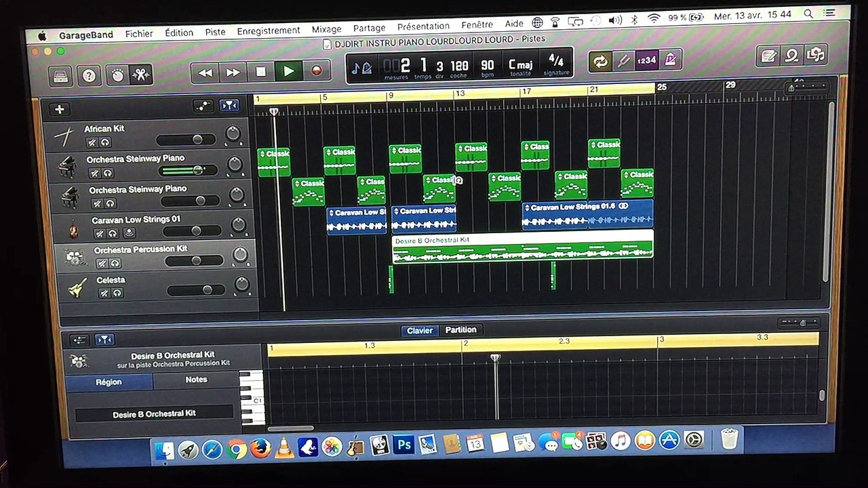Solo the second Orchestra Steinway Piano track
The image size is (868, 488).
pos(110,203)
